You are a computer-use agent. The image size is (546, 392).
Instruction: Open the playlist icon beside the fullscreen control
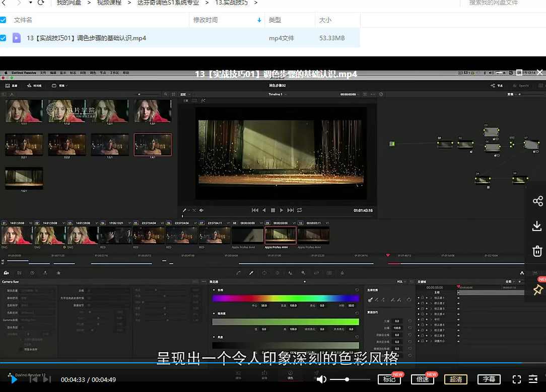[x=534, y=379]
